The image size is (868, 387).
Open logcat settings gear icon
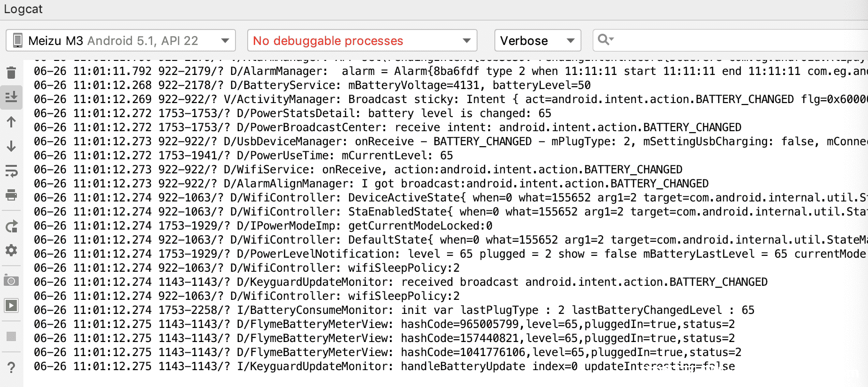click(11, 251)
